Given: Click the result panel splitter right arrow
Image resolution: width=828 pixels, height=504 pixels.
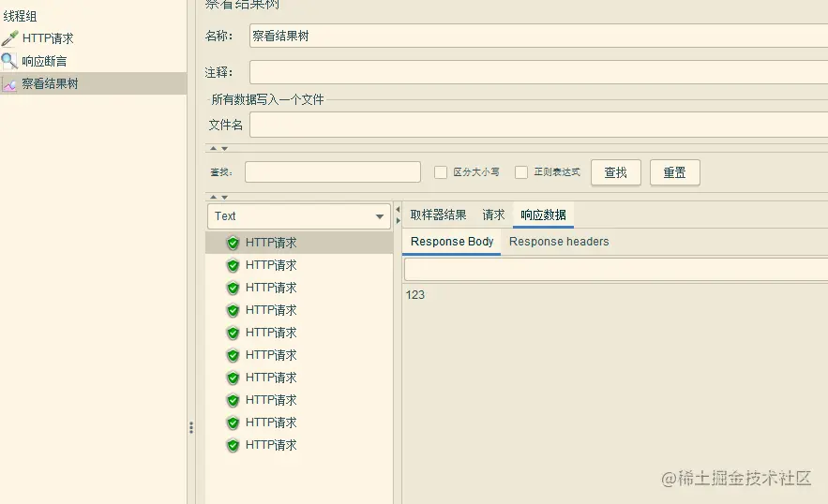Looking at the screenshot, I should pos(398,220).
